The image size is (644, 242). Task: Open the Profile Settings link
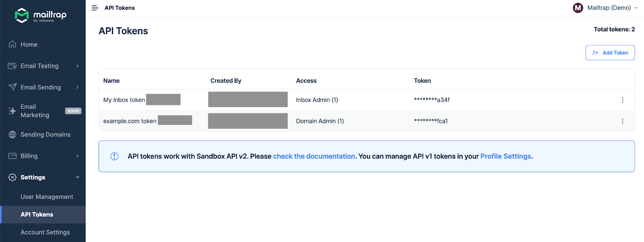[x=506, y=156]
